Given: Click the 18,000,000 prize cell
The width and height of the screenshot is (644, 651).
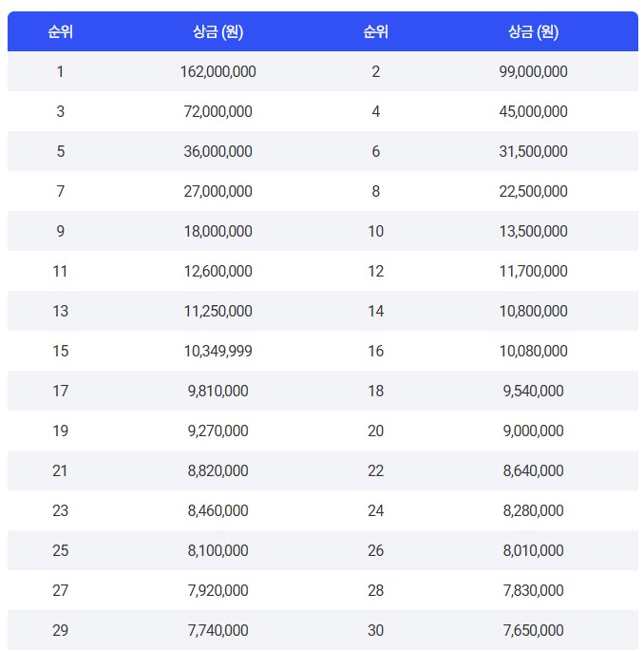Looking at the screenshot, I should point(218,231).
